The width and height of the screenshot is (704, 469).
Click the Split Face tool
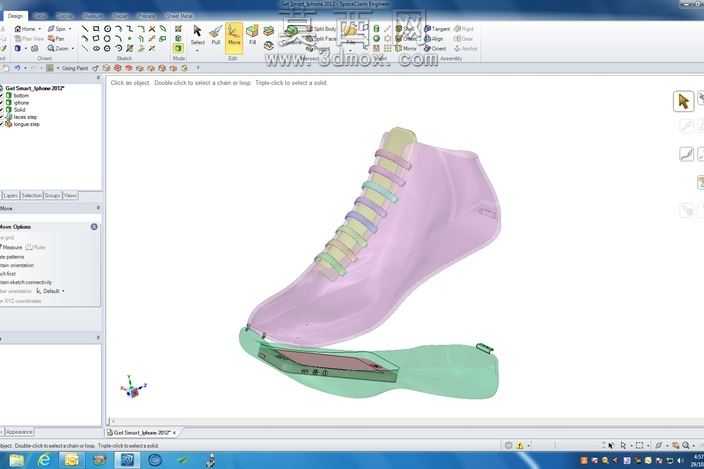click(321, 39)
